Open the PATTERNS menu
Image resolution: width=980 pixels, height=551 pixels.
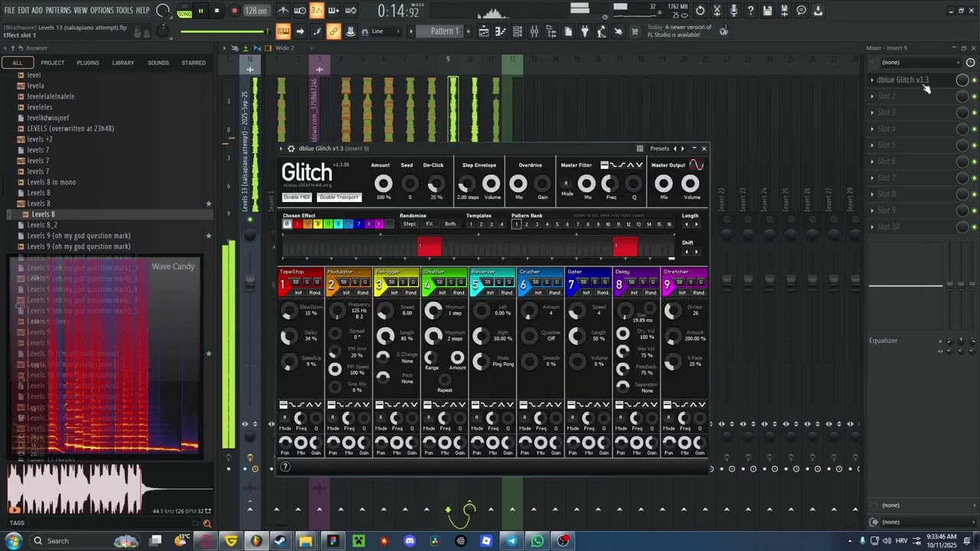58,11
